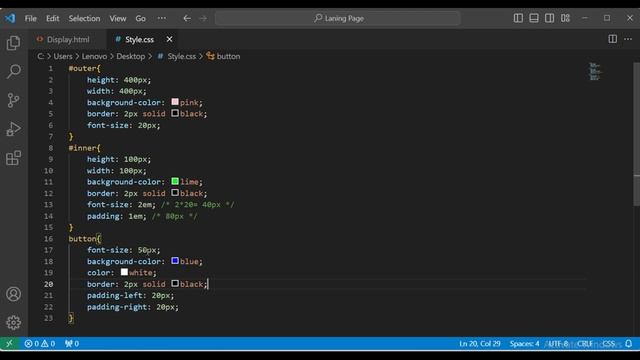Click 'padding: 1em' on line 14
Image resolution: width=640 pixels, height=360 pixels.
pyautogui.click(x=116, y=216)
